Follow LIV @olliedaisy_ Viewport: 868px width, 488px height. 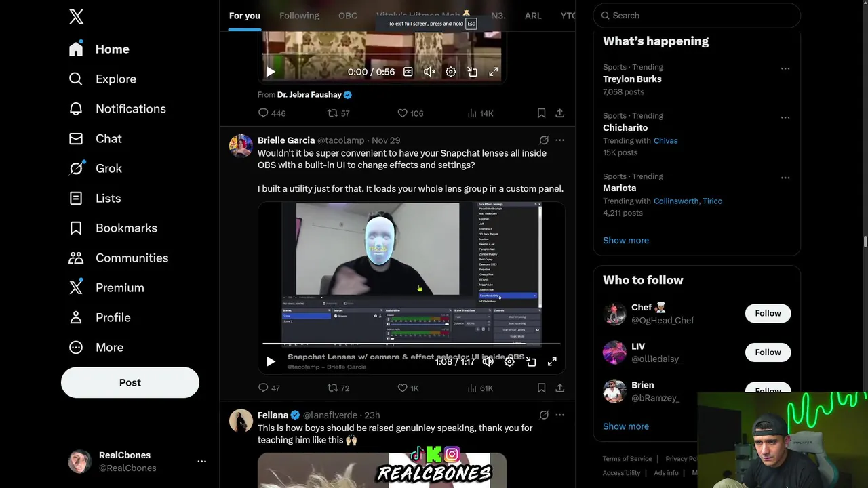[768, 352]
